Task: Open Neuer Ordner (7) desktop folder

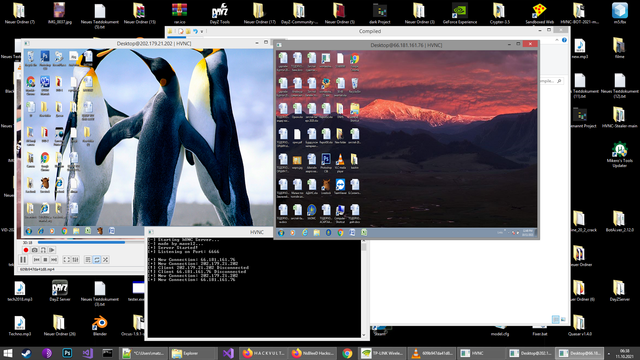Action: point(20,13)
